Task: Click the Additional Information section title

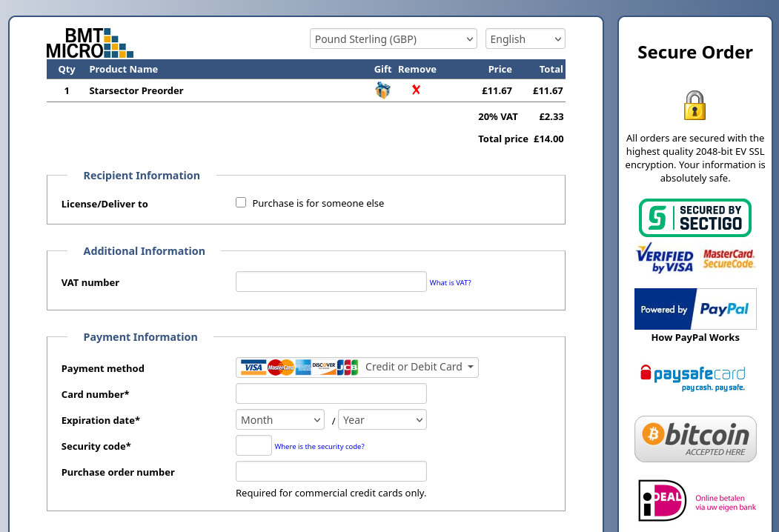Action: [144, 251]
